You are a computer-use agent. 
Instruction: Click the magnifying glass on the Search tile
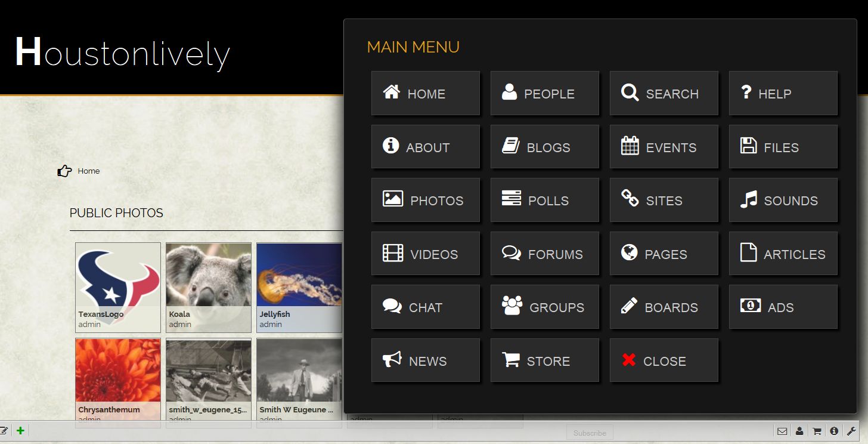(630, 92)
